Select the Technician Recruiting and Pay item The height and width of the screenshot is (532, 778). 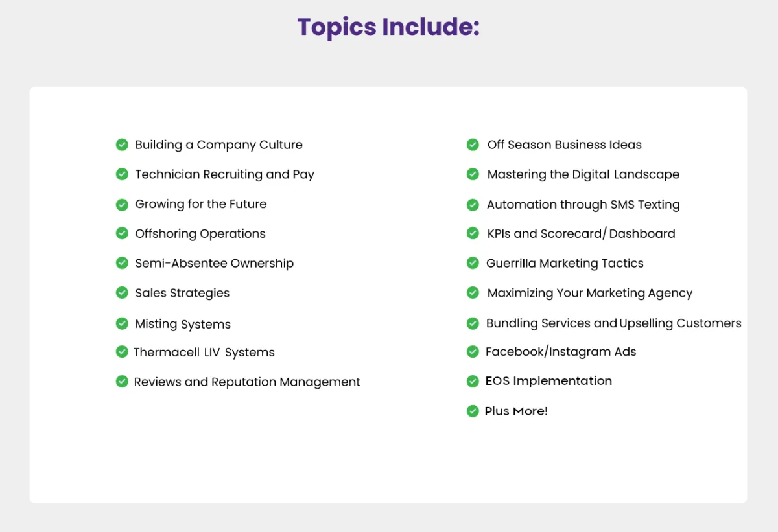(224, 174)
